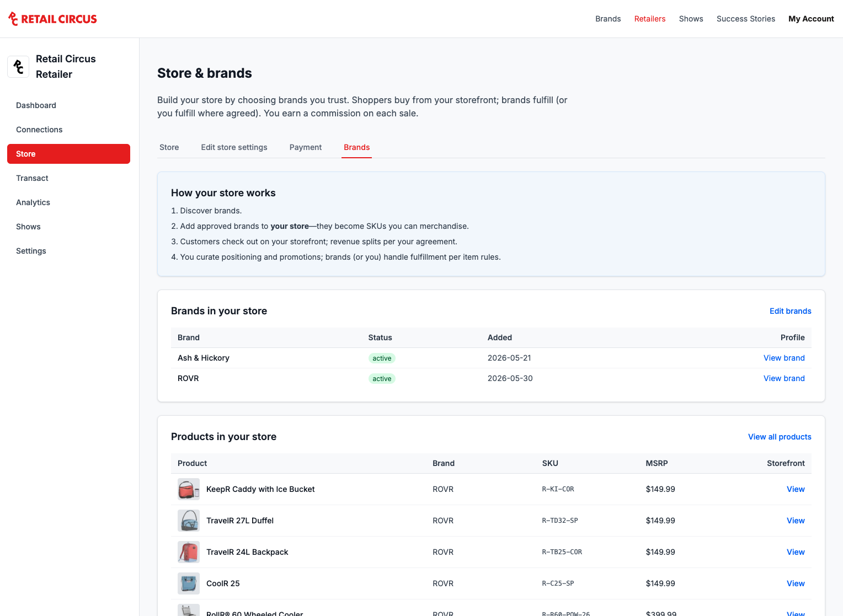The image size is (843, 616).
Task: Go to Dashboard in sidebar
Action: (x=68, y=105)
